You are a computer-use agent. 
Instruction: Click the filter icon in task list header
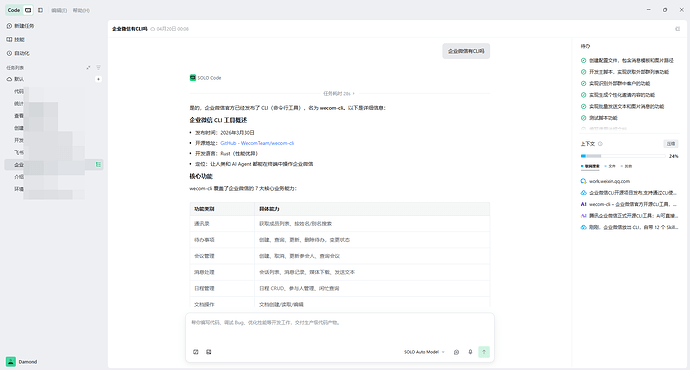99,68
